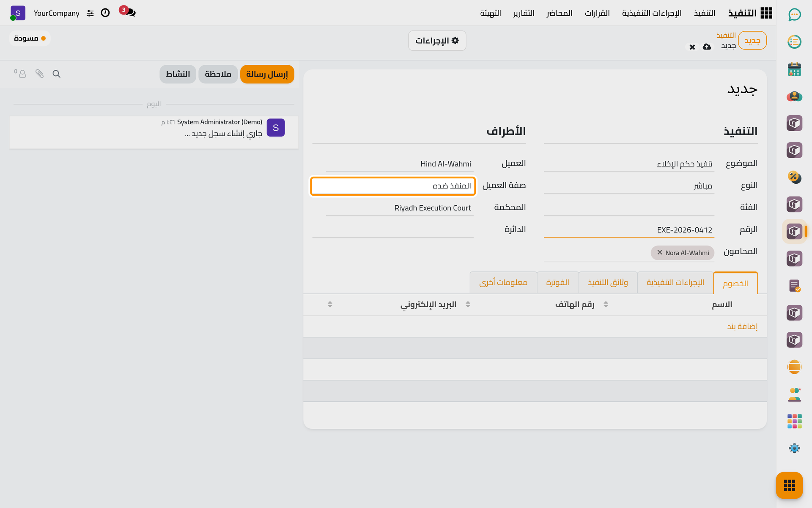Open the المحكمة field with Riyadh Execution Court
This screenshot has height=508, width=812.
(400, 208)
